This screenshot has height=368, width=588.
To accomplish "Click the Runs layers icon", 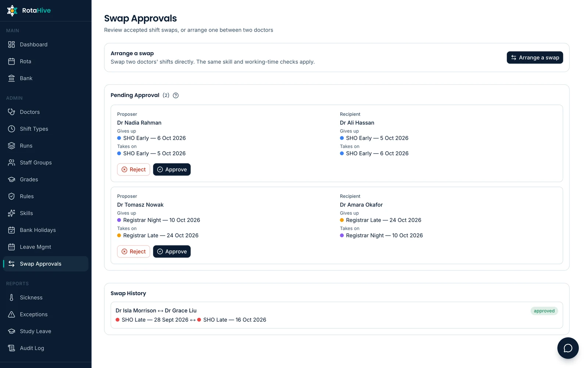I will (11, 146).
